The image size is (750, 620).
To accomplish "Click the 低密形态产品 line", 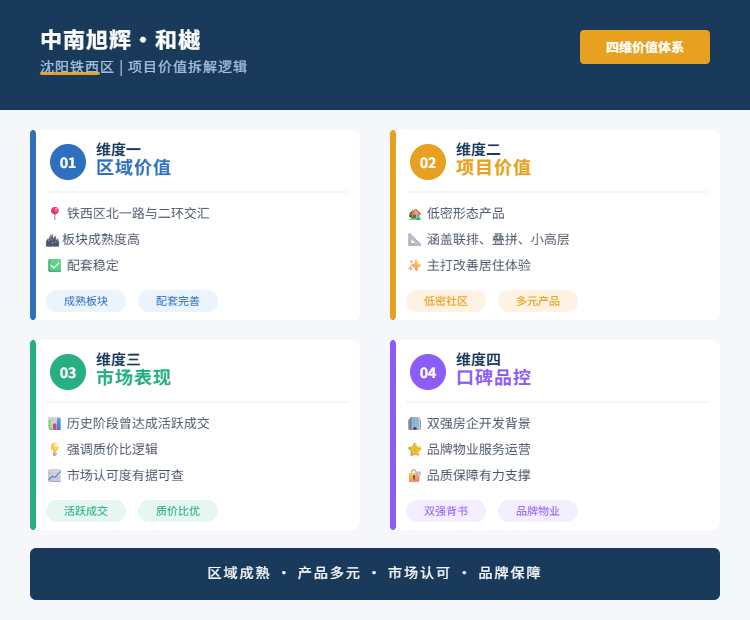I will (x=466, y=214).
